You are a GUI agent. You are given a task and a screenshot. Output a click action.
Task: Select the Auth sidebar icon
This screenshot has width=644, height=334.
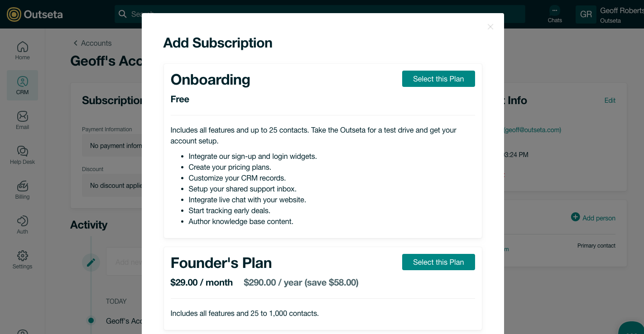point(22,224)
